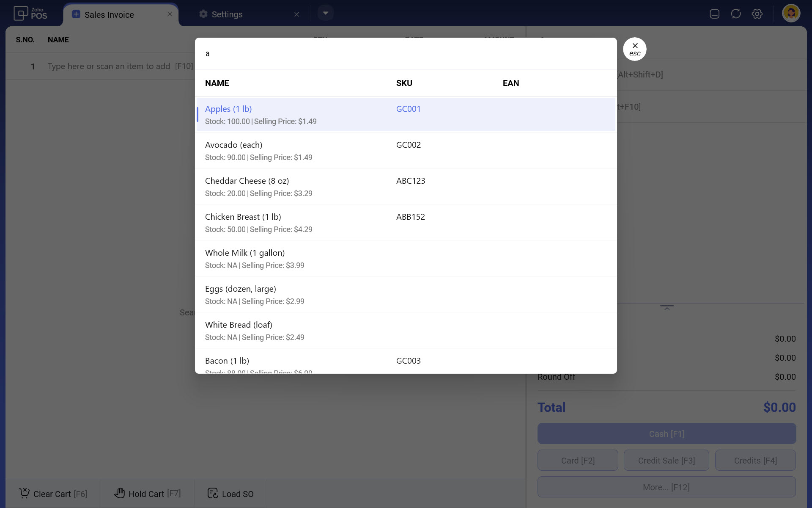
Task: Close the item search popup via esc button
Action: [634, 49]
